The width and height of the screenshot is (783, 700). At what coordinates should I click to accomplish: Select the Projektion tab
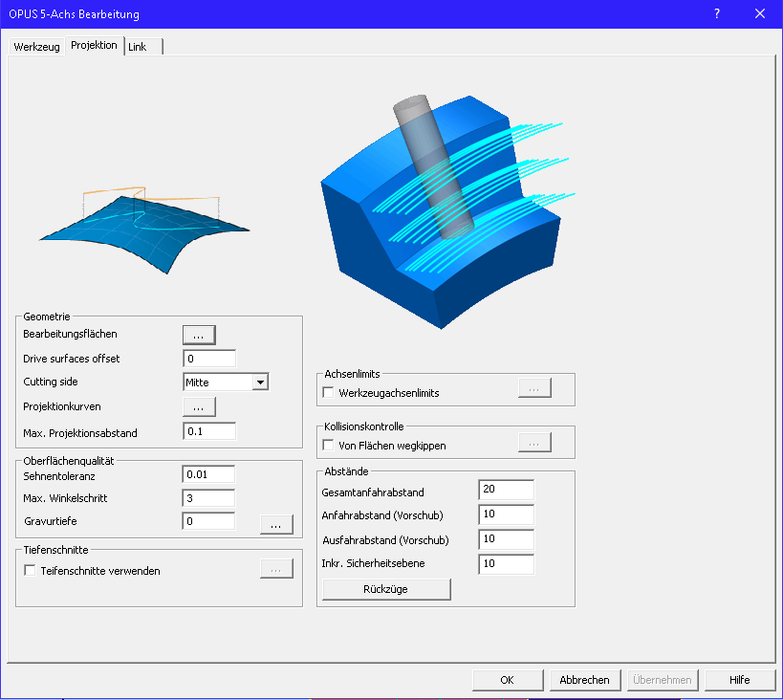click(94, 46)
